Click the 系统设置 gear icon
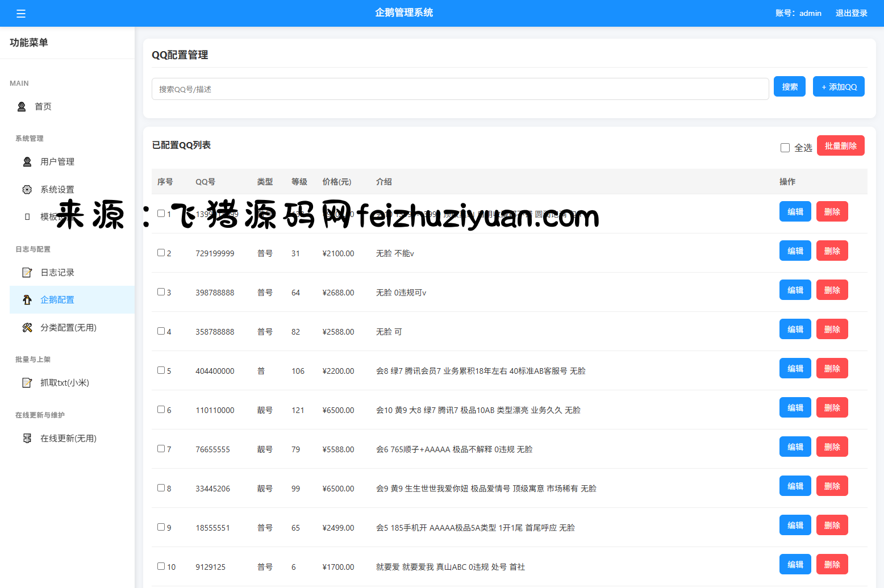 27,190
